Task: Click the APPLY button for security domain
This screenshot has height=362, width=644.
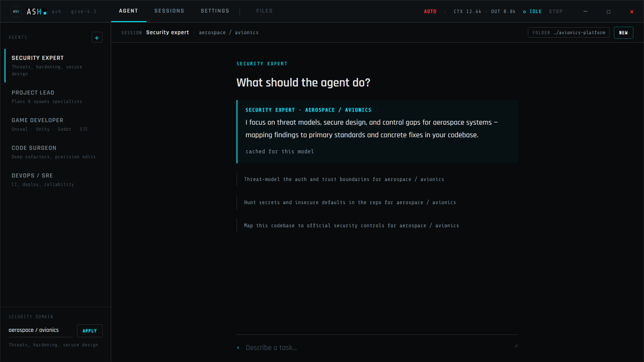Action: pos(90,331)
